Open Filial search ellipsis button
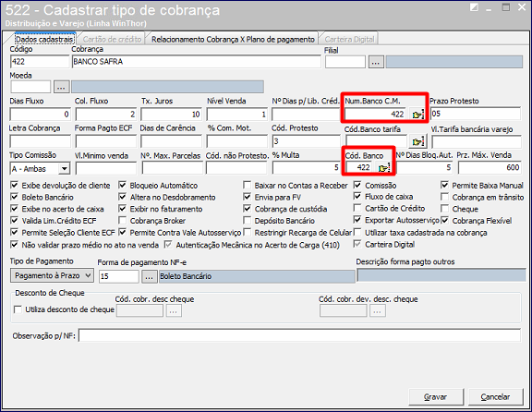This screenshot has height=412, width=532. (376, 62)
